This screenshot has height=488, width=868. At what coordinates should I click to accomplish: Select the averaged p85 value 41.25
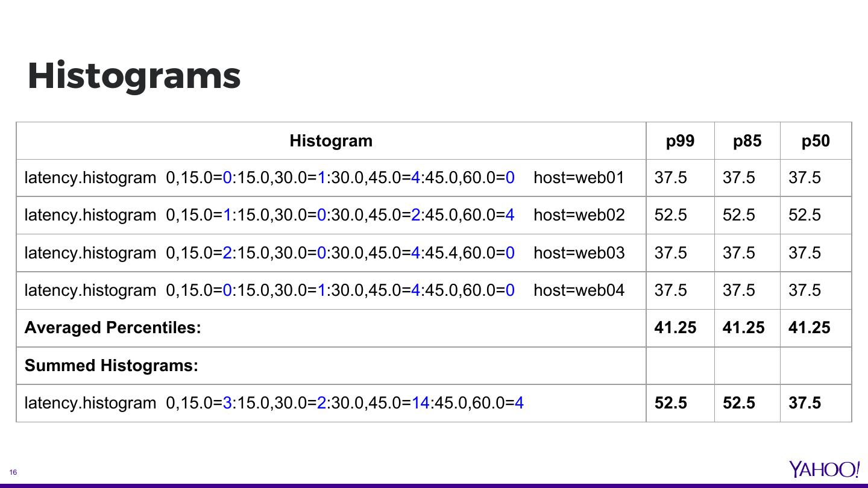tap(743, 328)
